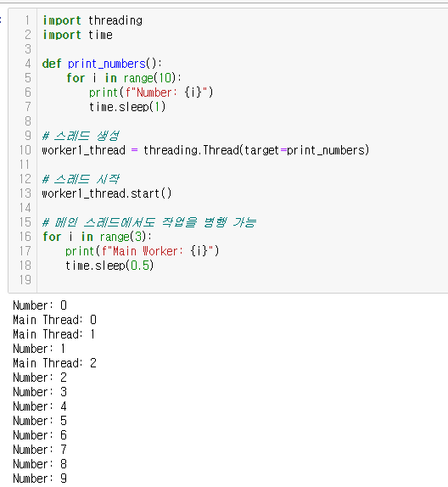
Task: Click output line 'Number: 6'
Action: click(x=40, y=435)
